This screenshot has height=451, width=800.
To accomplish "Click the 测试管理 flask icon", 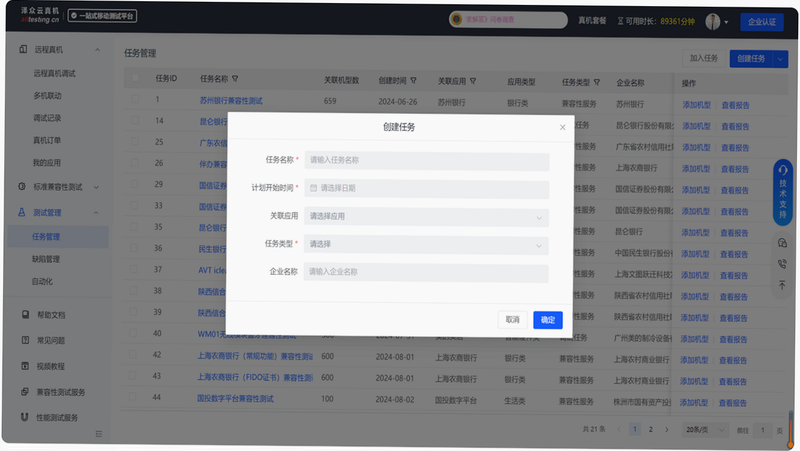I will pyautogui.click(x=21, y=212).
